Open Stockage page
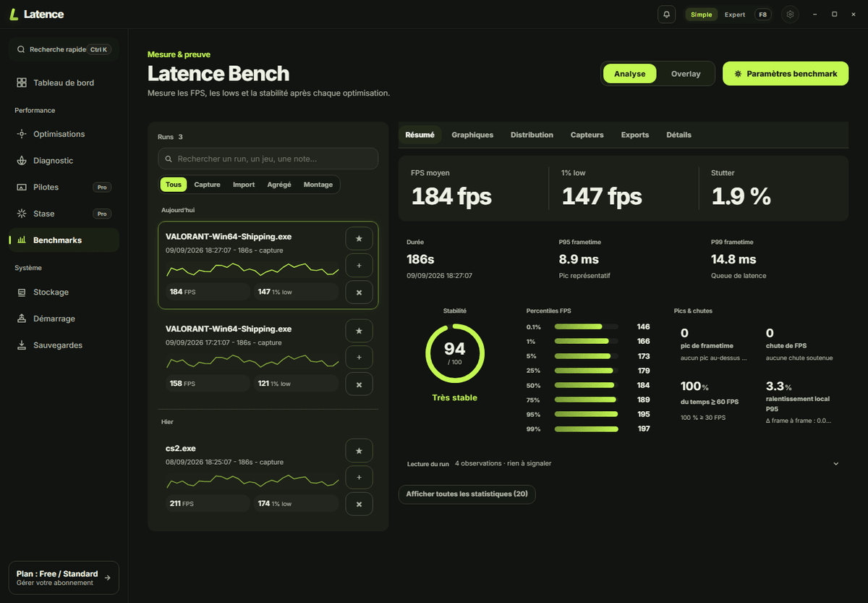The image size is (868, 603). [x=64, y=292]
